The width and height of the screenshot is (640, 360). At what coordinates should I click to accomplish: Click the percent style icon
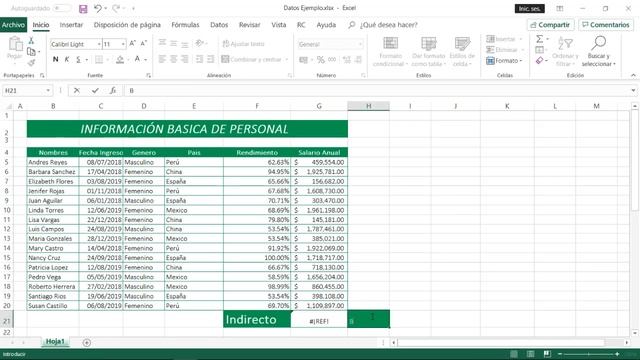click(321, 60)
